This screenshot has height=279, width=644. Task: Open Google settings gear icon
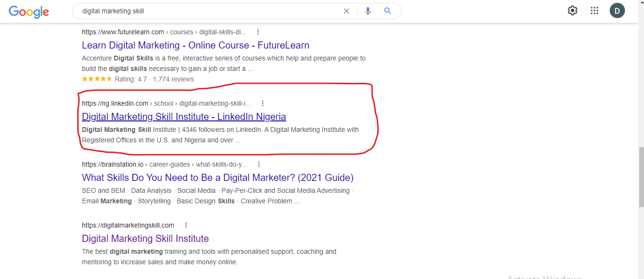pyautogui.click(x=573, y=10)
